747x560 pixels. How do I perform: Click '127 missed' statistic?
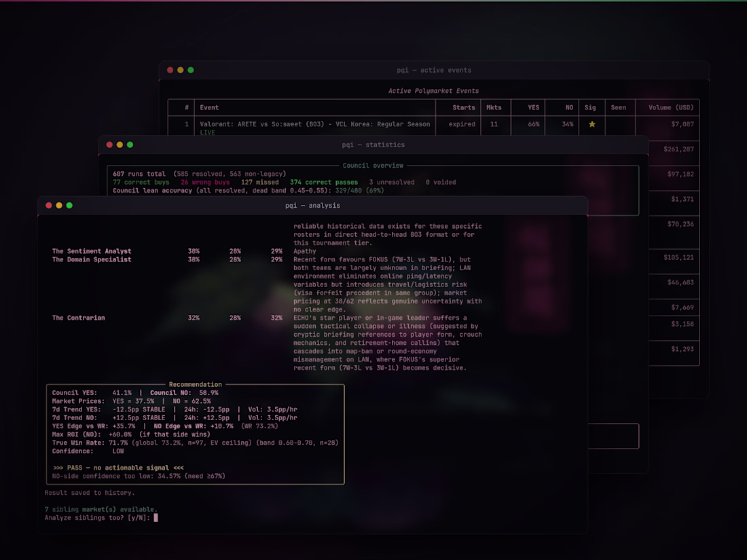(x=259, y=183)
